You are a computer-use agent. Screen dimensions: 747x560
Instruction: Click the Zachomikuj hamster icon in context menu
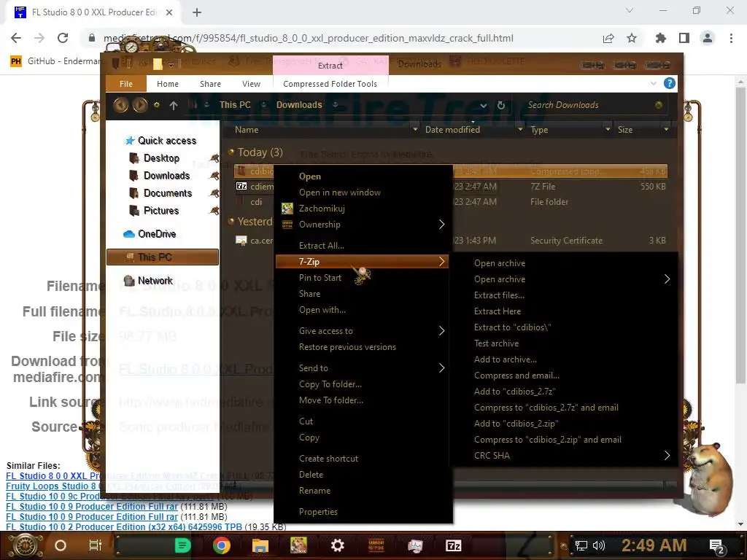287,208
